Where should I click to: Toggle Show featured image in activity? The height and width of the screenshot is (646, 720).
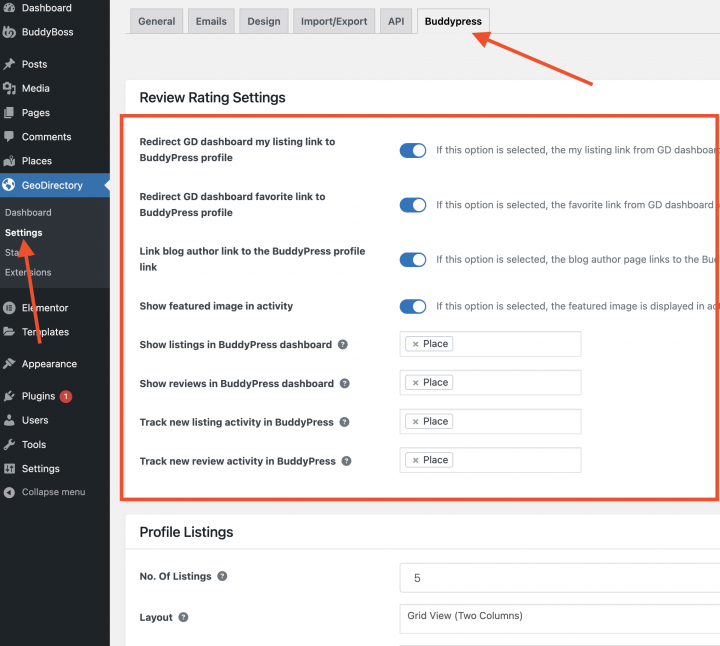[412, 306]
